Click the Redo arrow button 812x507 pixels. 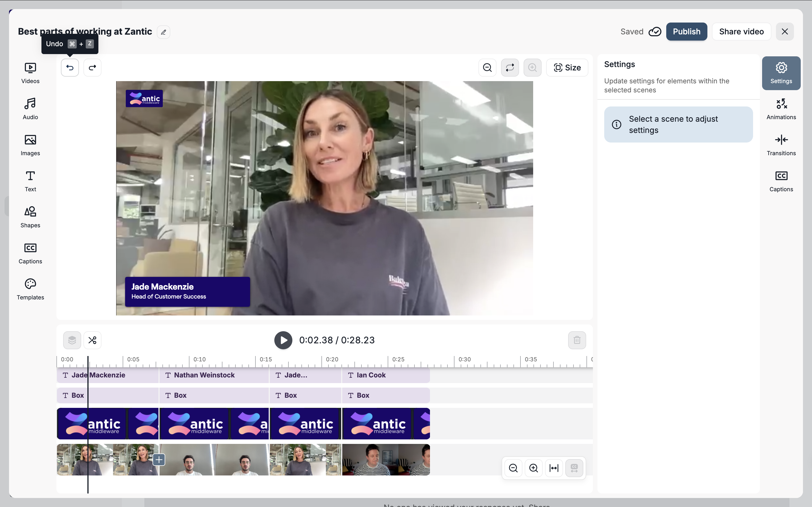92,68
